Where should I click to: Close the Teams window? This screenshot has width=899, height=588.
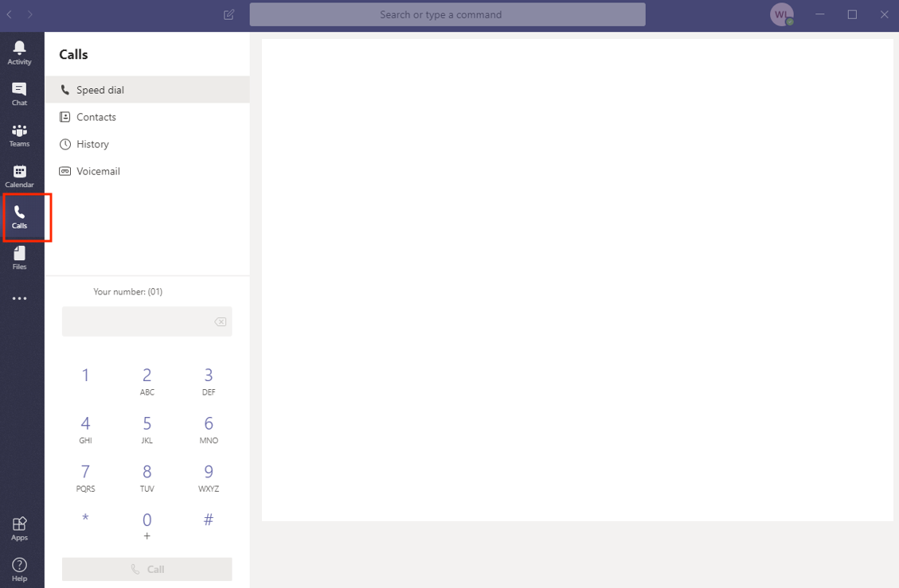pos(884,14)
